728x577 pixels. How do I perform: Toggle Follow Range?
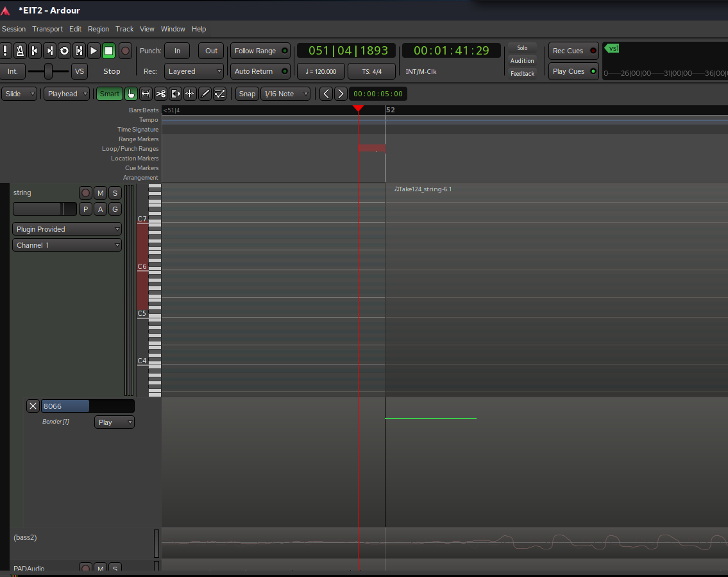[260, 51]
